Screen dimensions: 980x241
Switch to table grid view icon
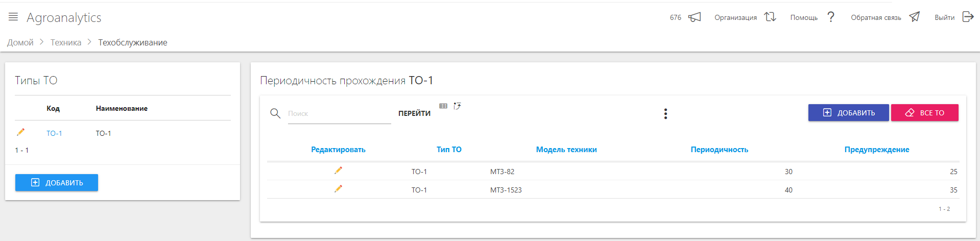pos(443,106)
